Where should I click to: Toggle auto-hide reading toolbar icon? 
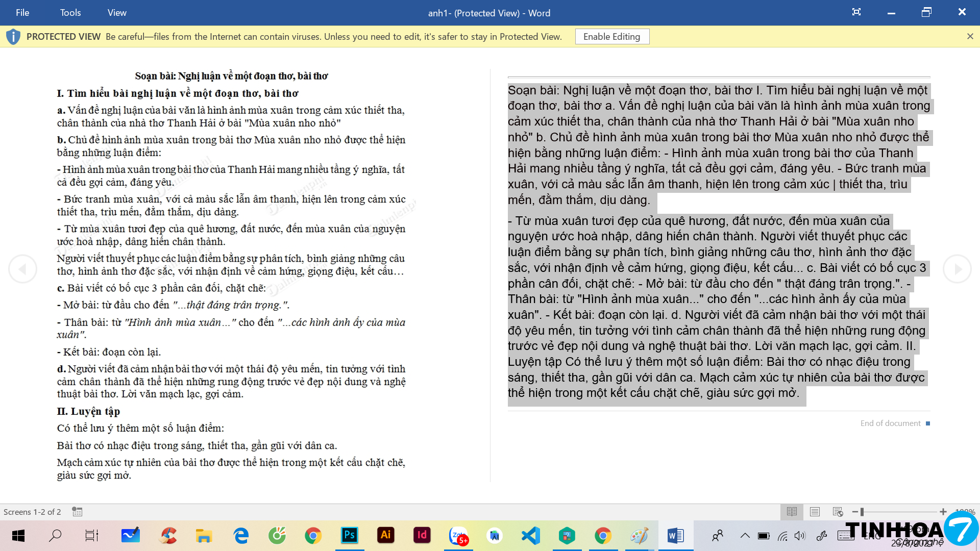(856, 12)
